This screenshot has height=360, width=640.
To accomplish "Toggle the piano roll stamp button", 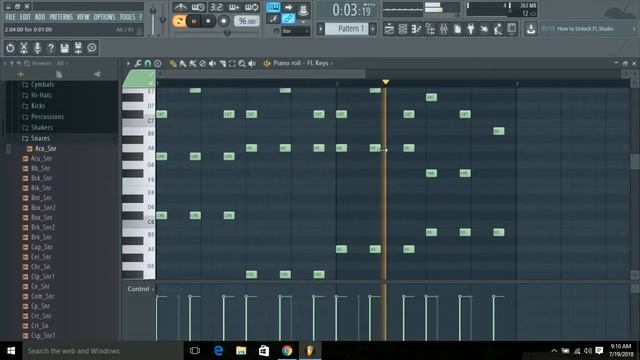I will [x=158, y=63].
